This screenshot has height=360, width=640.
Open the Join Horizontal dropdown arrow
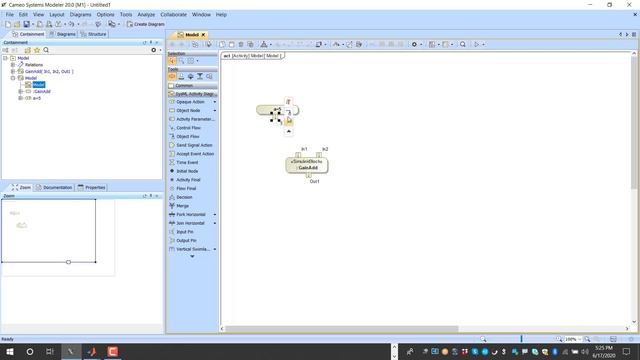215,223
